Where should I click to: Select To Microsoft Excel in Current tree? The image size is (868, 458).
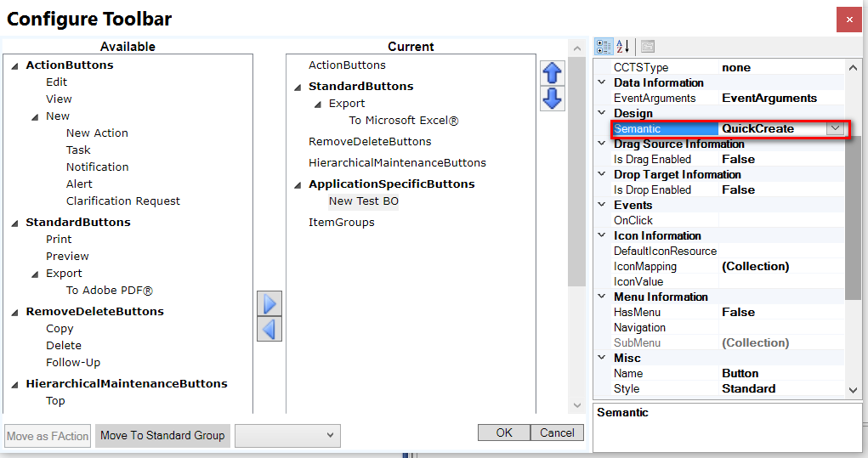coord(404,121)
